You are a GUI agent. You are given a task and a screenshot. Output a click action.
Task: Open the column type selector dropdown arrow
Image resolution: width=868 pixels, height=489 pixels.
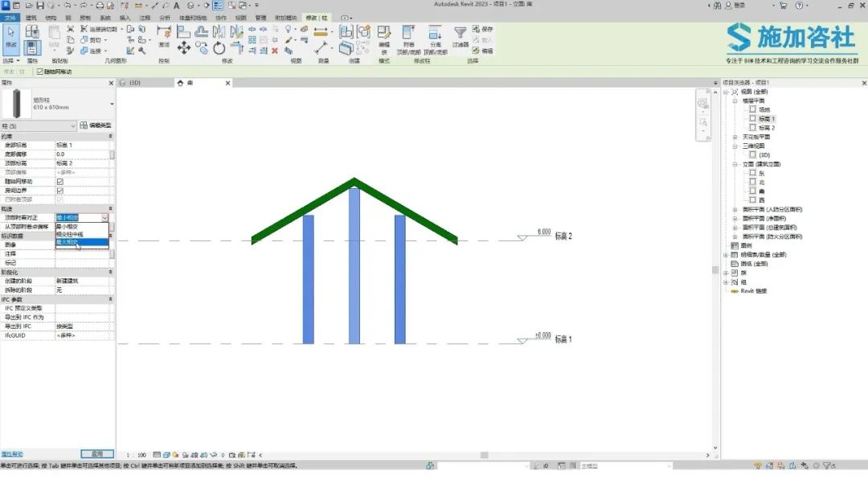(x=112, y=104)
